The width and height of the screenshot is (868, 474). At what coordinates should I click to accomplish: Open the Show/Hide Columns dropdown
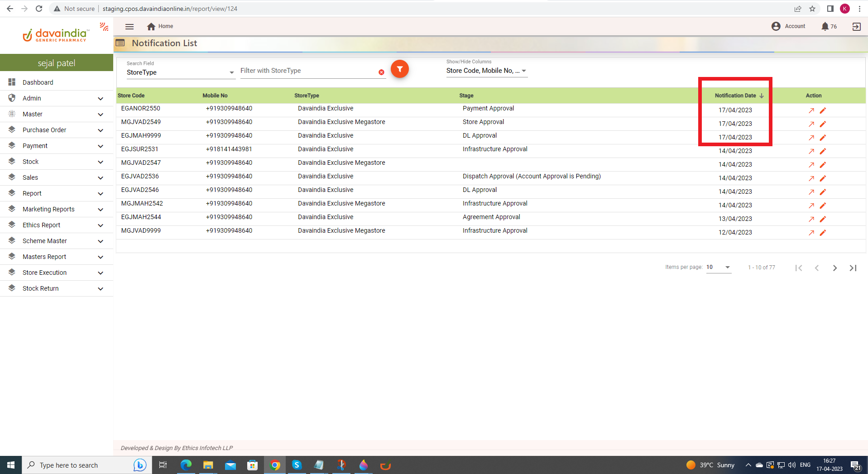pos(486,71)
